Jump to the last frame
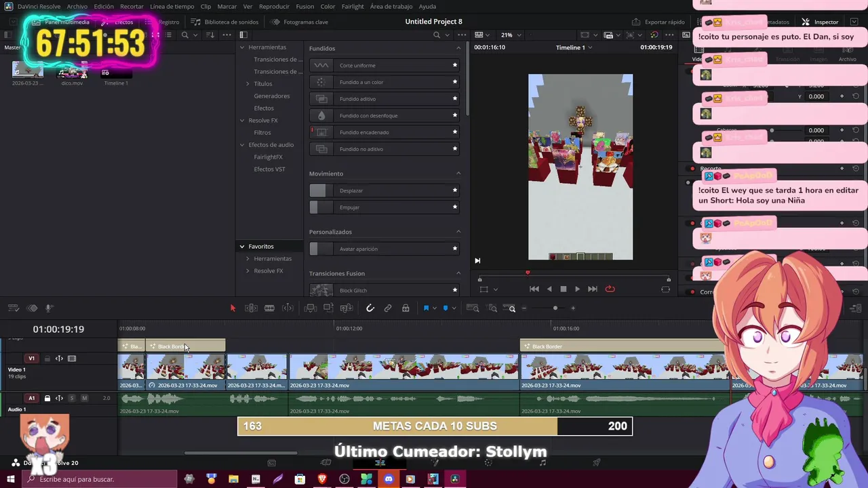 pyautogui.click(x=593, y=289)
